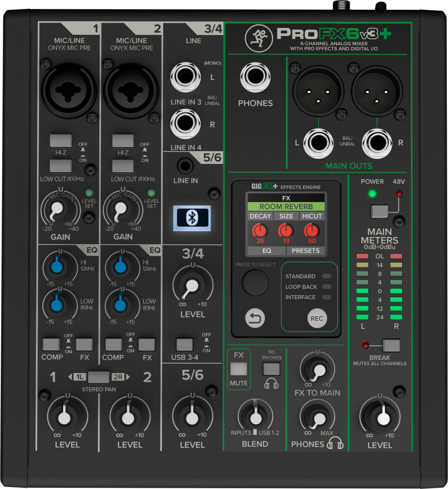
Task: Click channel 1 LEVEL SET LED
Action: [x=89, y=193]
